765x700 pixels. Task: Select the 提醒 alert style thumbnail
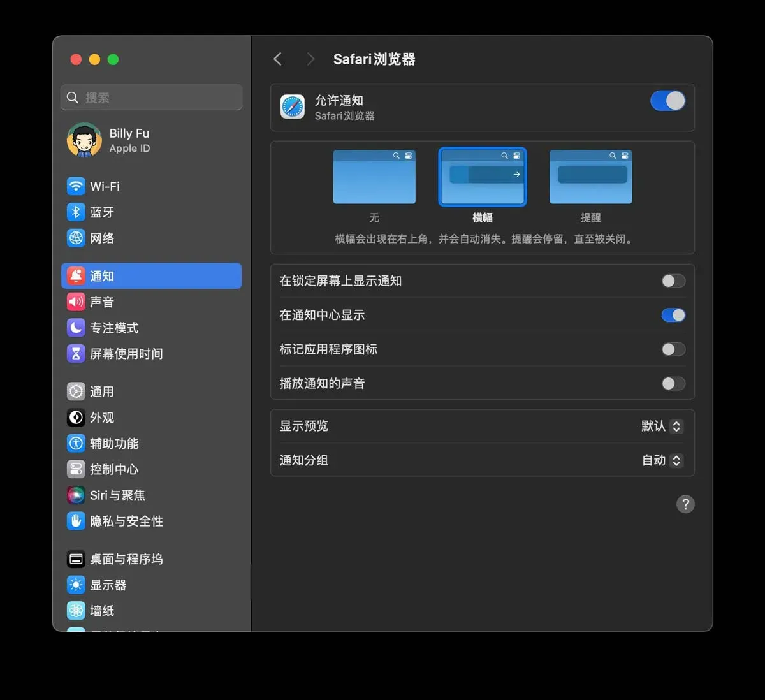coord(590,177)
